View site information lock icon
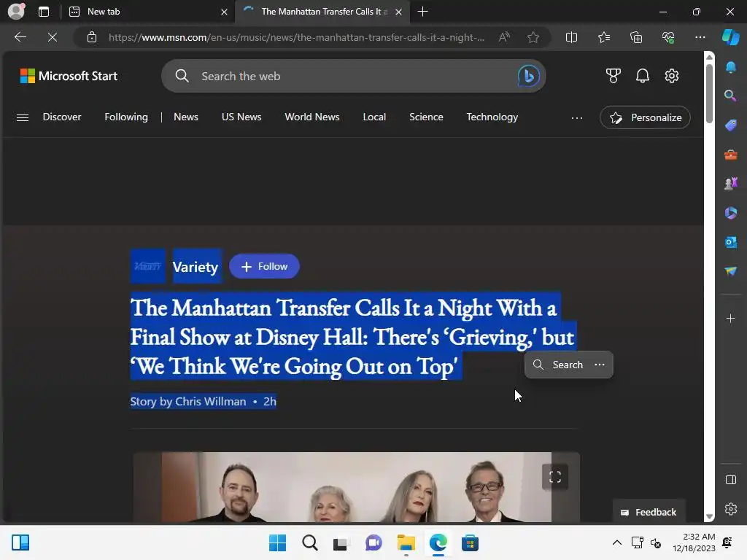This screenshot has width=747, height=560. [x=92, y=37]
